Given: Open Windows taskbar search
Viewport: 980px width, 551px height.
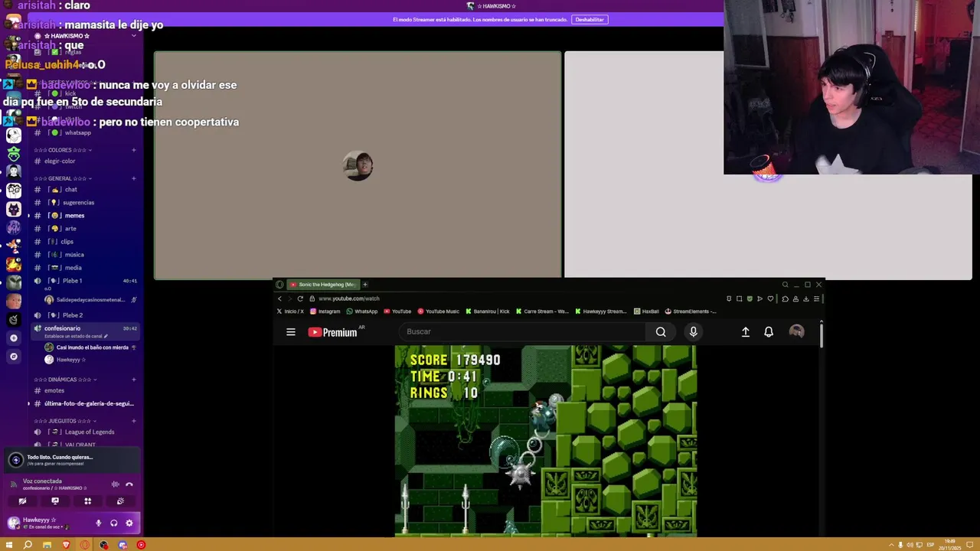Looking at the screenshot, I should coord(28,545).
